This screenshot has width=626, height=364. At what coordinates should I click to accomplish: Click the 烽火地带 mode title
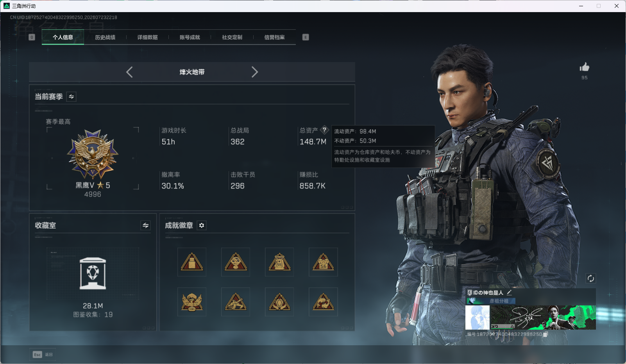tap(192, 72)
